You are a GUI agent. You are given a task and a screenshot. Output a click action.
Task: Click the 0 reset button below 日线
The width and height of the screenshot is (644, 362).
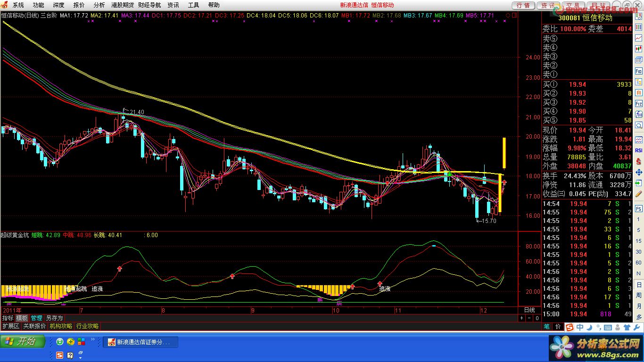point(537,318)
